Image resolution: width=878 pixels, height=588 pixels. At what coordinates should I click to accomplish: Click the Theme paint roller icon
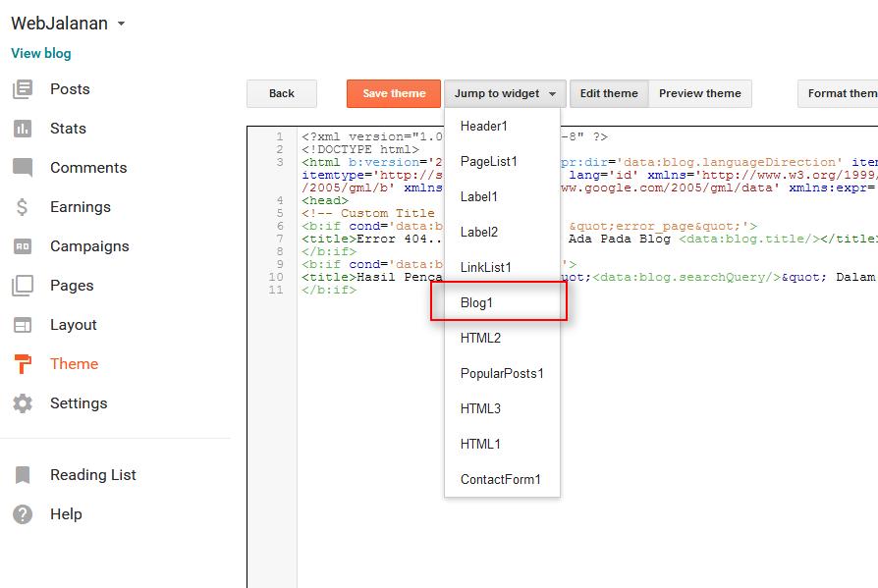click(x=23, y=363)
